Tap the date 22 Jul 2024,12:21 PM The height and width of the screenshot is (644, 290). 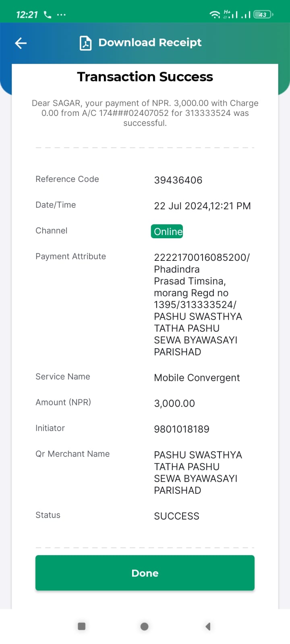[202, 206]
